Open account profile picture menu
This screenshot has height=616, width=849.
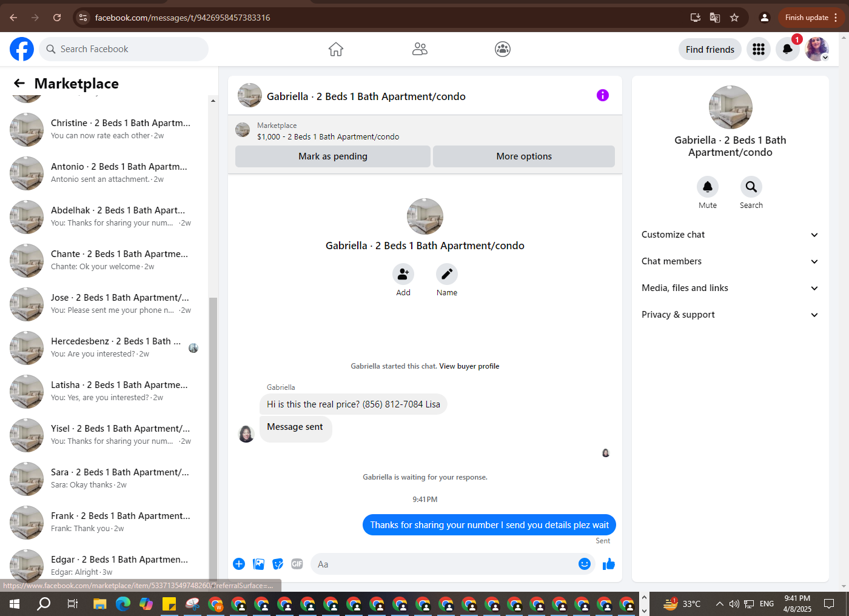click(817, 49)
